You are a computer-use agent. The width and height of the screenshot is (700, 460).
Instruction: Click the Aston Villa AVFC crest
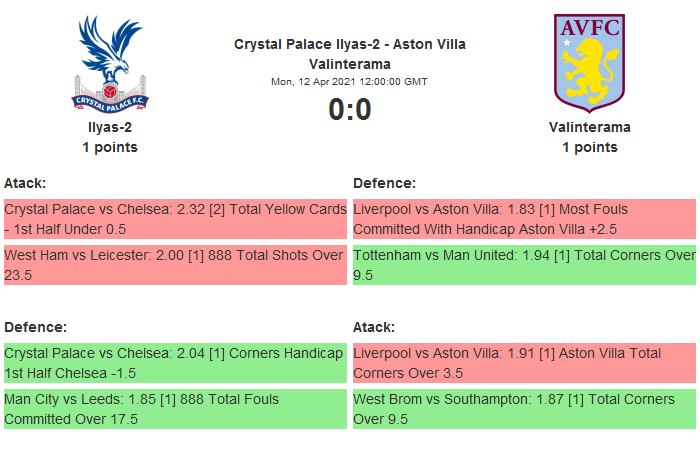pyautogui.click(x=589, y=62)
